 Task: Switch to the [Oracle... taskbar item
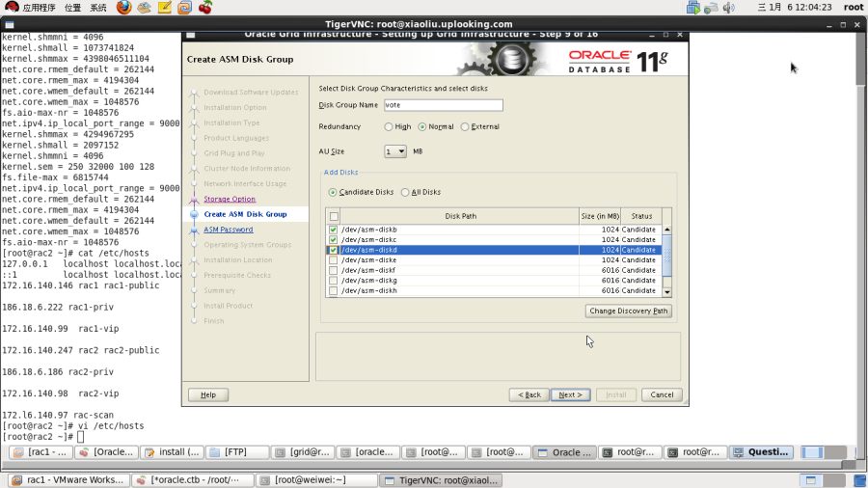[x=106, y=452]
